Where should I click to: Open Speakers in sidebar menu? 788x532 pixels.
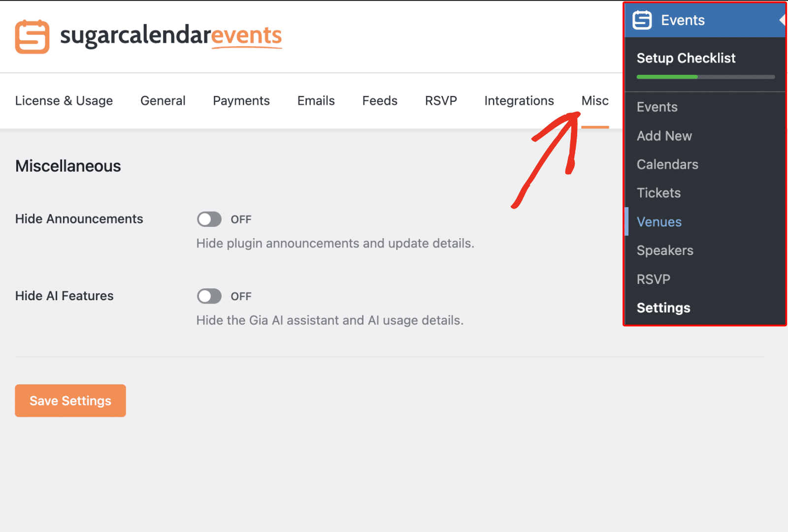click(665, 250)
